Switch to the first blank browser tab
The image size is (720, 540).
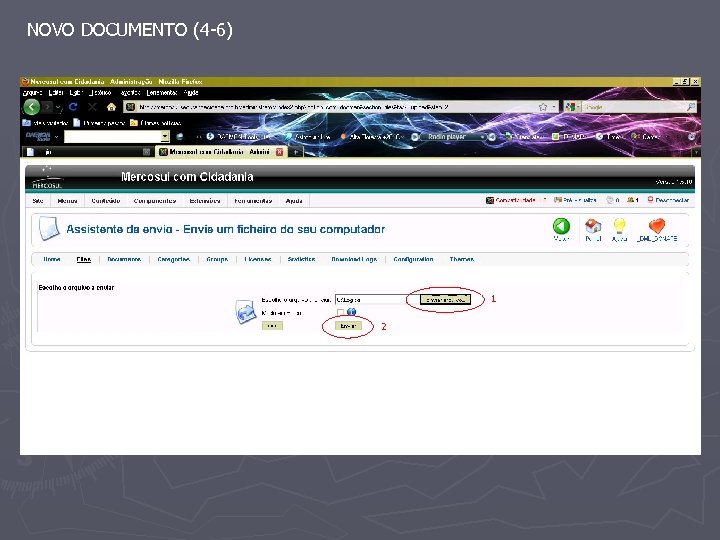coord(87,152)
